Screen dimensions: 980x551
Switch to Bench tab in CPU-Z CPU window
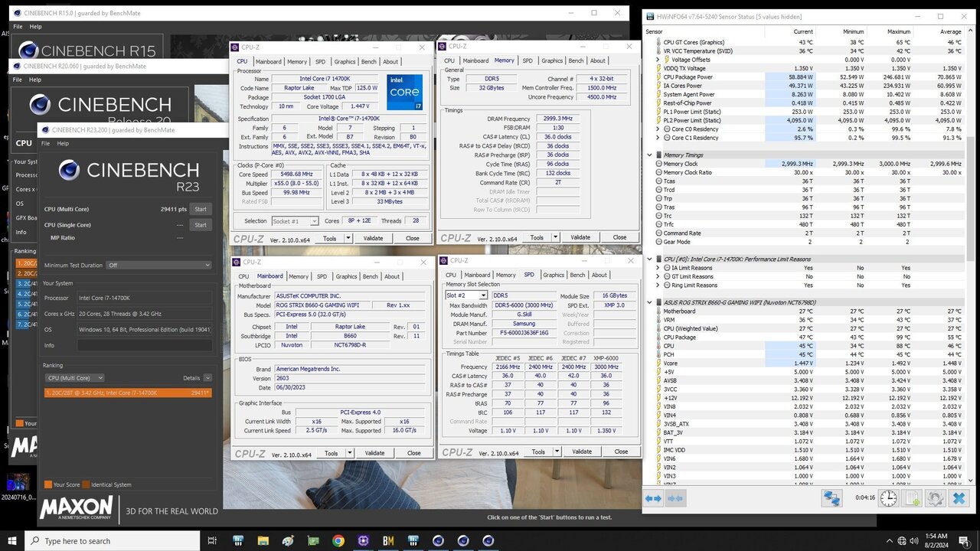coord(368,62)
